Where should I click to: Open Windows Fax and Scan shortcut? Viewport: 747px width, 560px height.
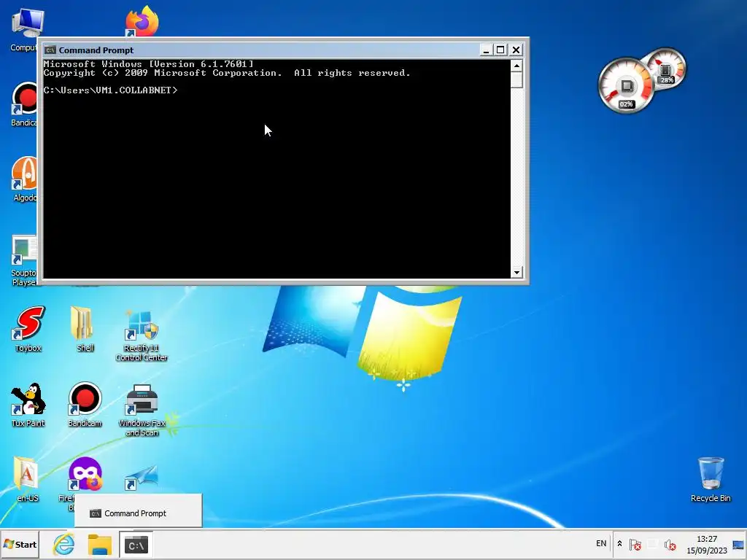click(142, 411)
